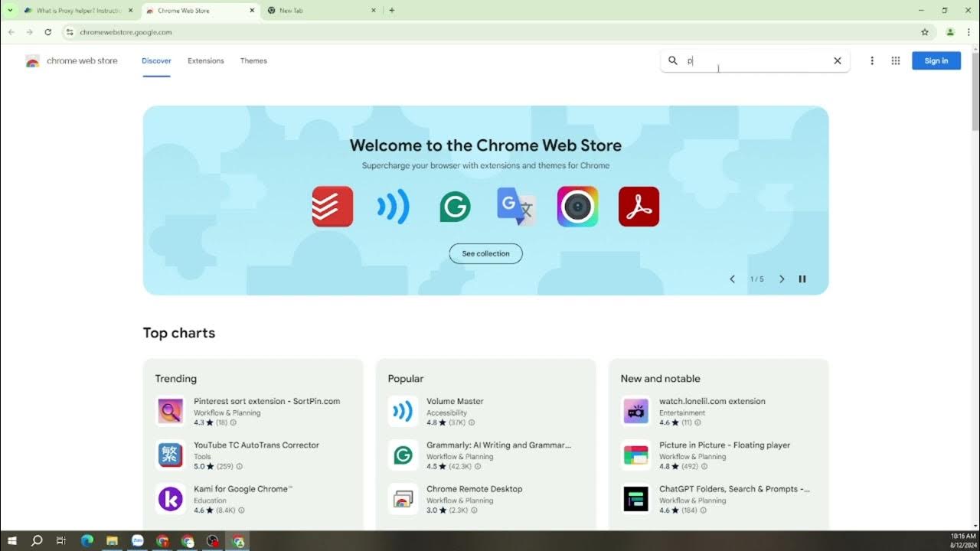Click the YouTube TC AutoTrans Corrector icon
This screenshot has height=551, width=980.
click(170, 455)
